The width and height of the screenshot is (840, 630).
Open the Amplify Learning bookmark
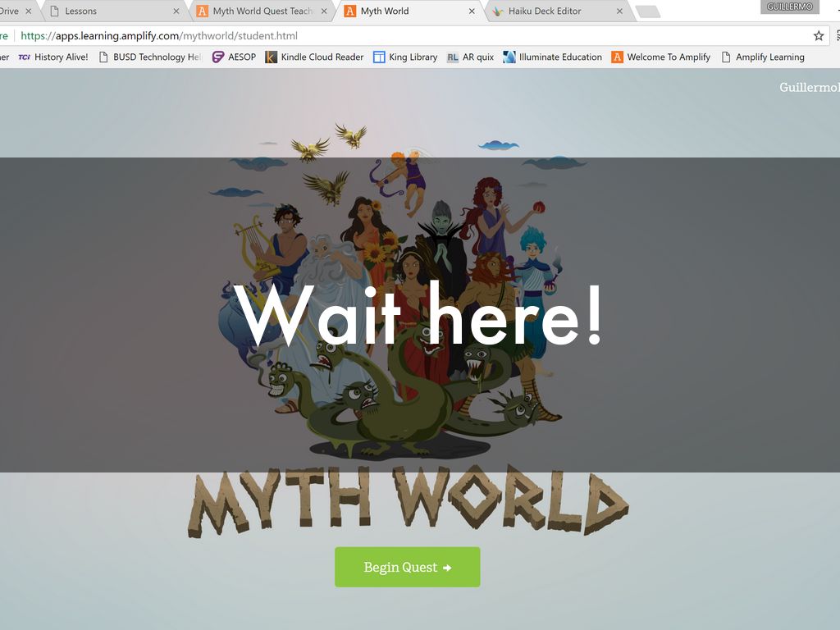(762, 57)
